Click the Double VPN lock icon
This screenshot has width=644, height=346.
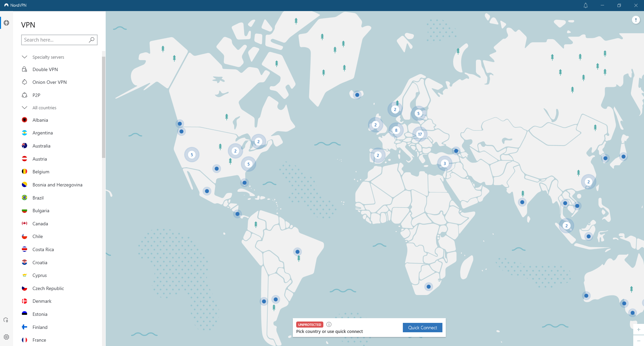click(x=24, y=69)
